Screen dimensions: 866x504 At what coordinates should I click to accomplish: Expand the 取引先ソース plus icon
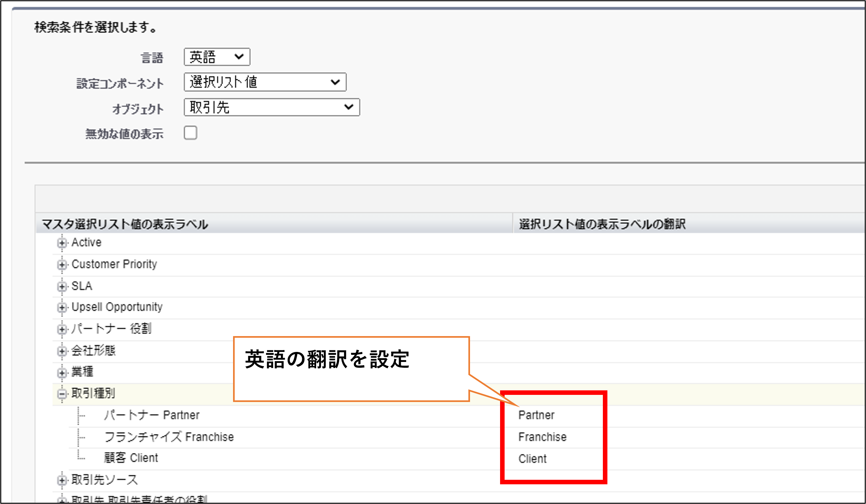(x=62, y=480)
